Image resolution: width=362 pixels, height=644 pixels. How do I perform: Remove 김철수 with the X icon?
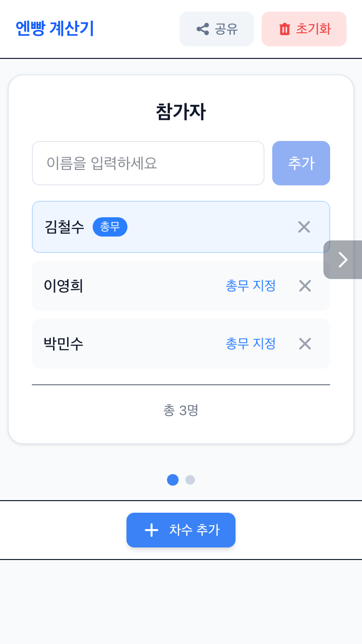click(x=304, y=227)
